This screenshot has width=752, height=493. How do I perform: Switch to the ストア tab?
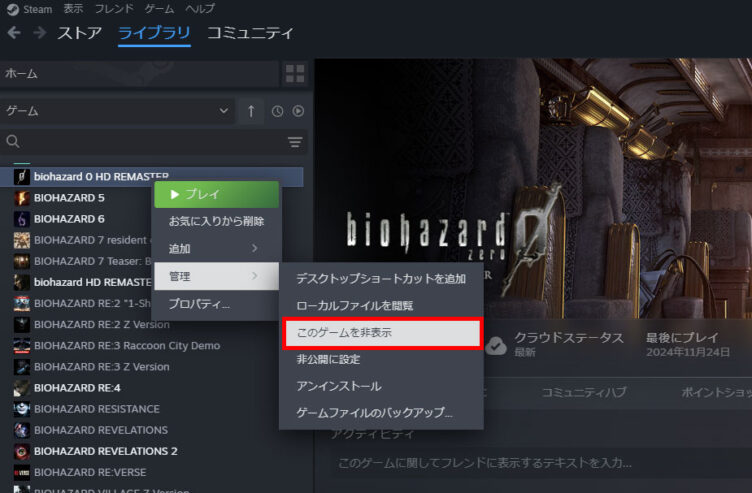79,33
